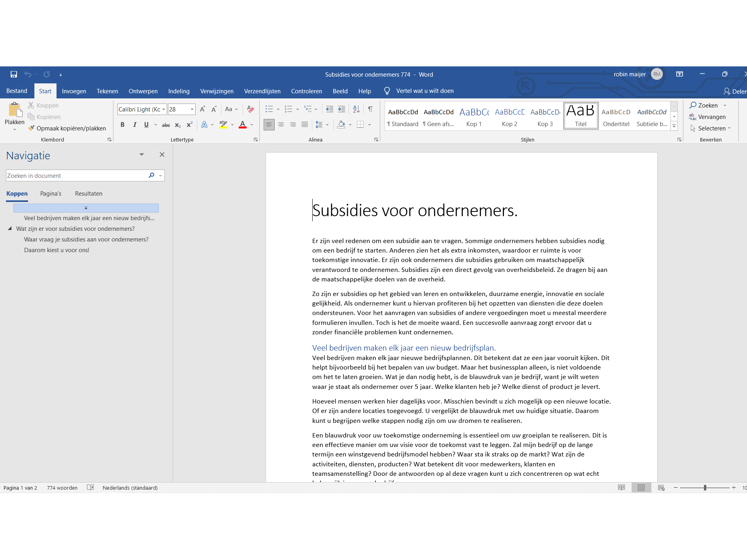Click Vertel wat u wilt doen

tap(425, 91)
